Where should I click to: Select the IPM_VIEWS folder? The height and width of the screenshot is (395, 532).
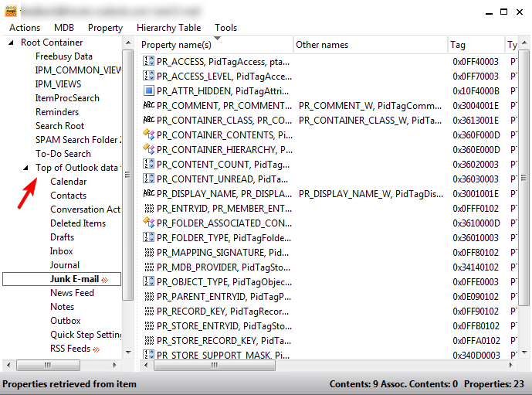(x=58, y=84)
